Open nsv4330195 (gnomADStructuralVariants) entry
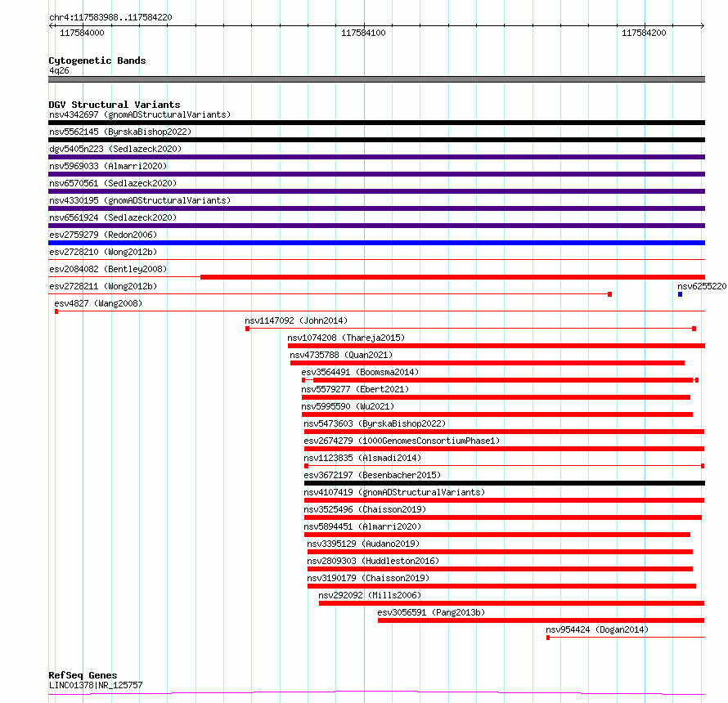The height and width of the screenshot is (703, 728). [x=140, y=200]
